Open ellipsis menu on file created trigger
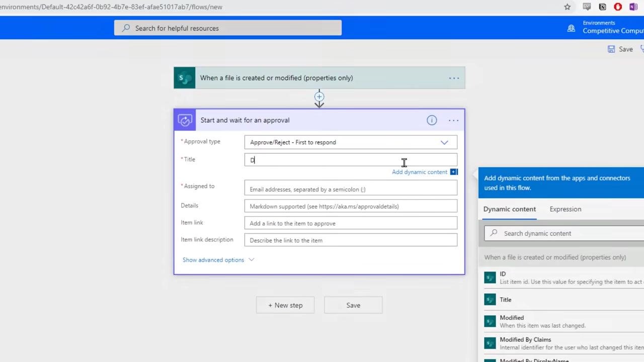Screen dimensions: 644x362 [x=454, y=78]
